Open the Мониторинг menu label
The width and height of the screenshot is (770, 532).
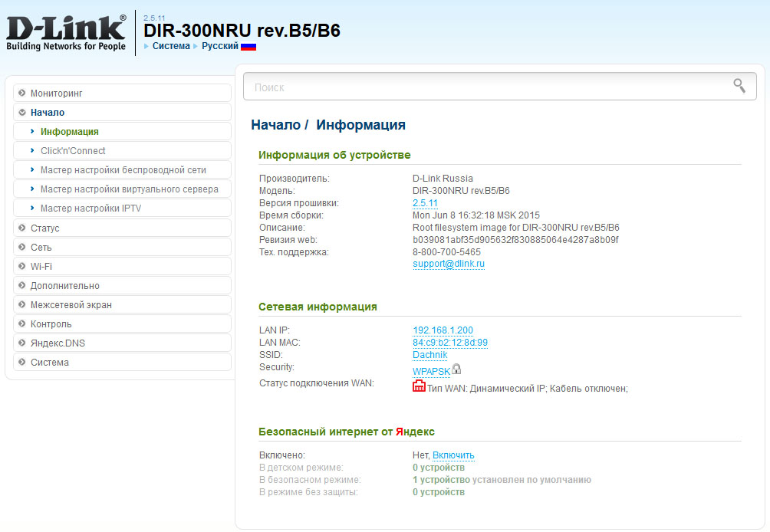57,94
